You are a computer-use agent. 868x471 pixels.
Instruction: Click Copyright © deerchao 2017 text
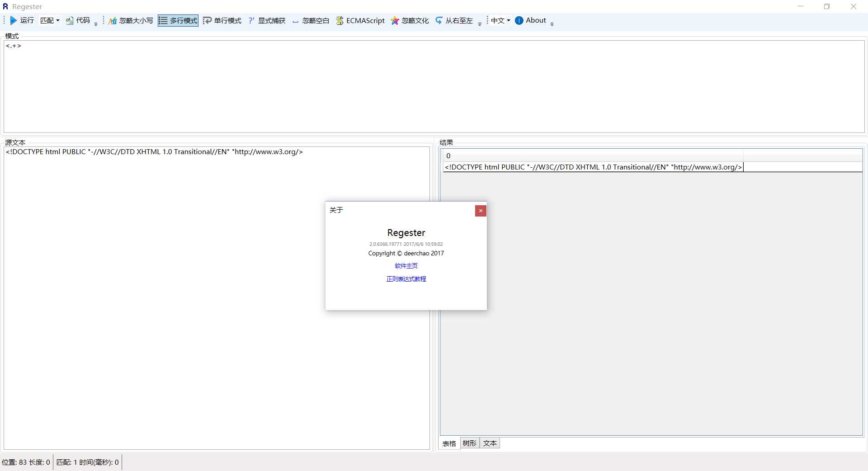pyautogui.click(x=406, y=253)
